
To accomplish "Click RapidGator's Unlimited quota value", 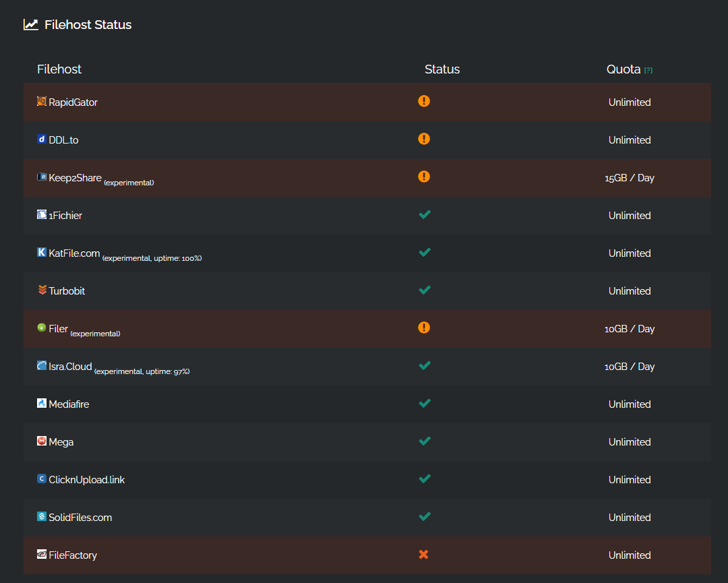I will tap(630, 102).
